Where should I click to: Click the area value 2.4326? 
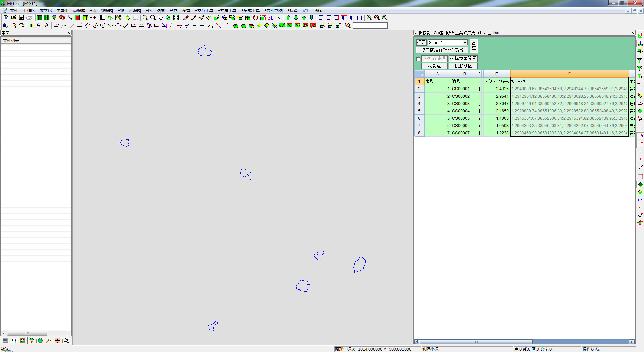497,89
